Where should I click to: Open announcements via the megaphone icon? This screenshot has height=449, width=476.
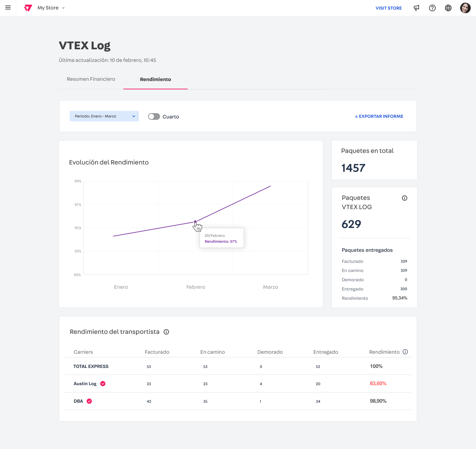pyautogui.click(x=416, y=8)
